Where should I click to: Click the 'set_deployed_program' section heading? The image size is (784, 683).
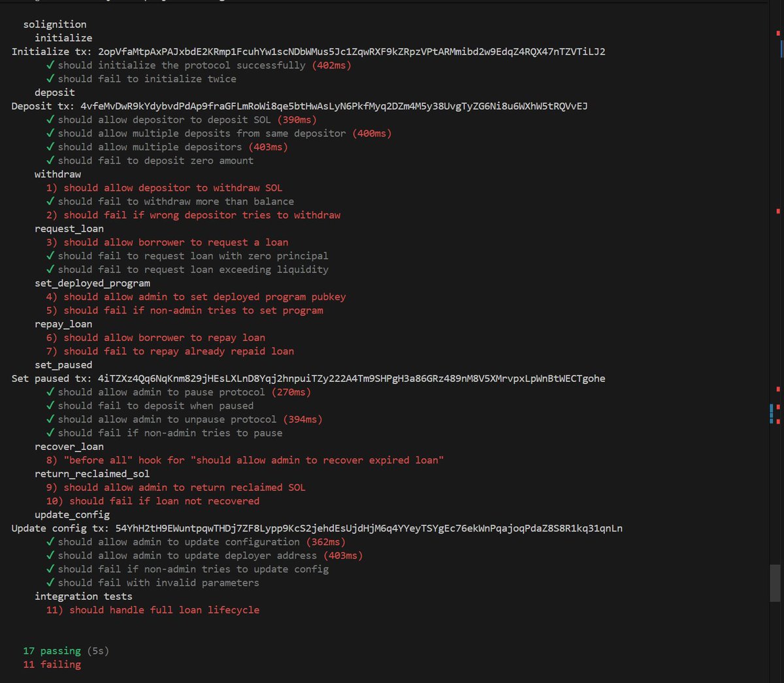pos(92,283)
